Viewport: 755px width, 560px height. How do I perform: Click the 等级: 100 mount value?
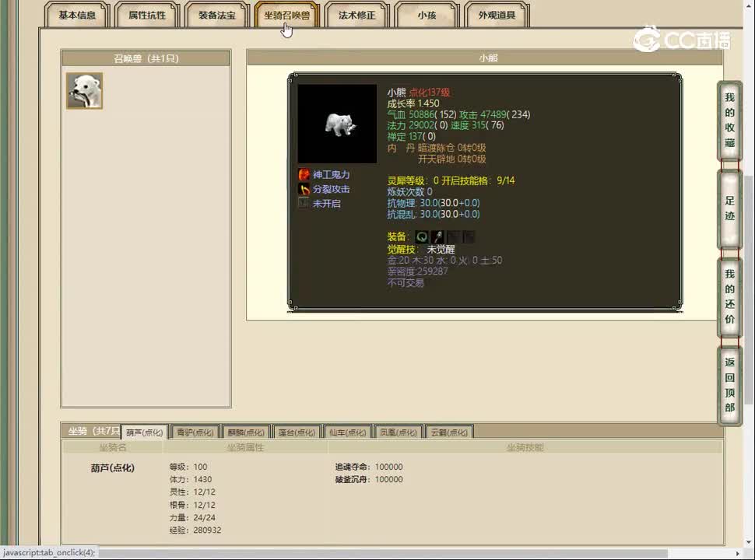(188, 467)
